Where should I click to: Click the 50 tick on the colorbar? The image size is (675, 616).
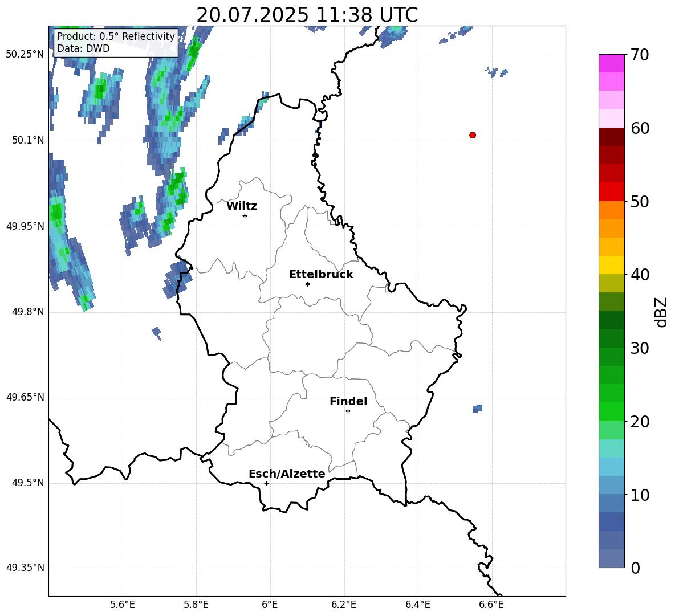(x=640, y=201)
